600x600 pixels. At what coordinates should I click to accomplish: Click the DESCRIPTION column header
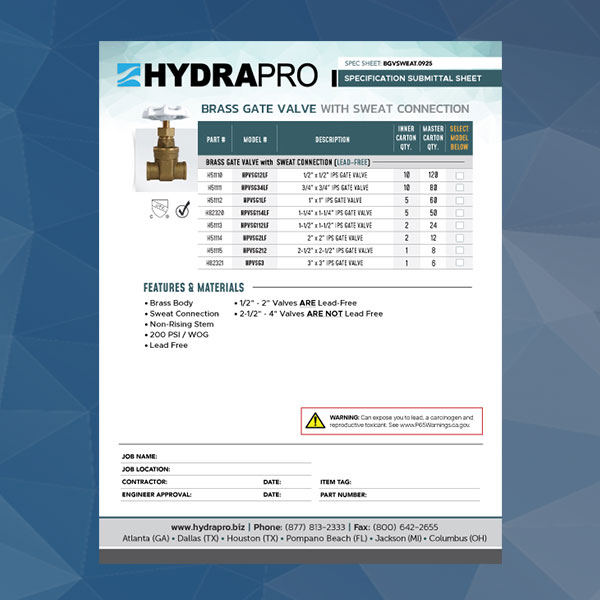[x=332, y=139]
